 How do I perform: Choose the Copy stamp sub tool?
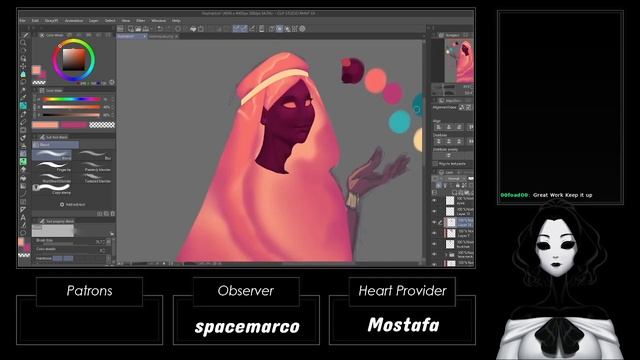(x=53, y=189)
